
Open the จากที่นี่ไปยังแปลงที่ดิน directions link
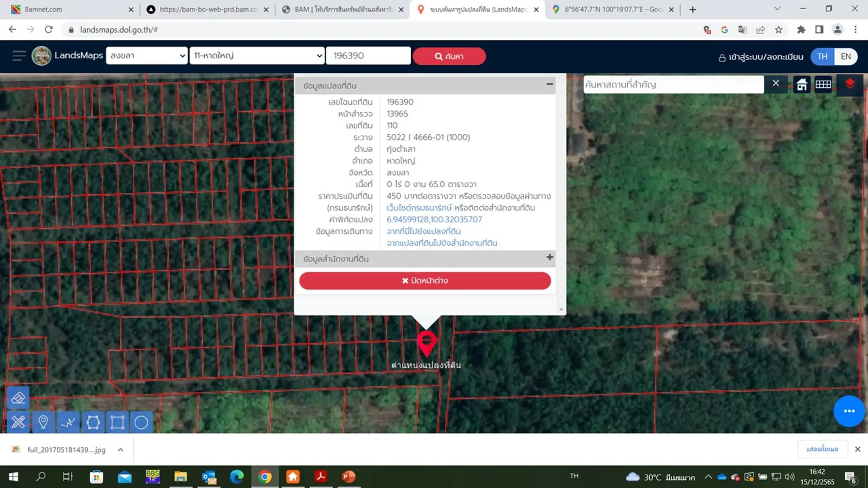423,231
